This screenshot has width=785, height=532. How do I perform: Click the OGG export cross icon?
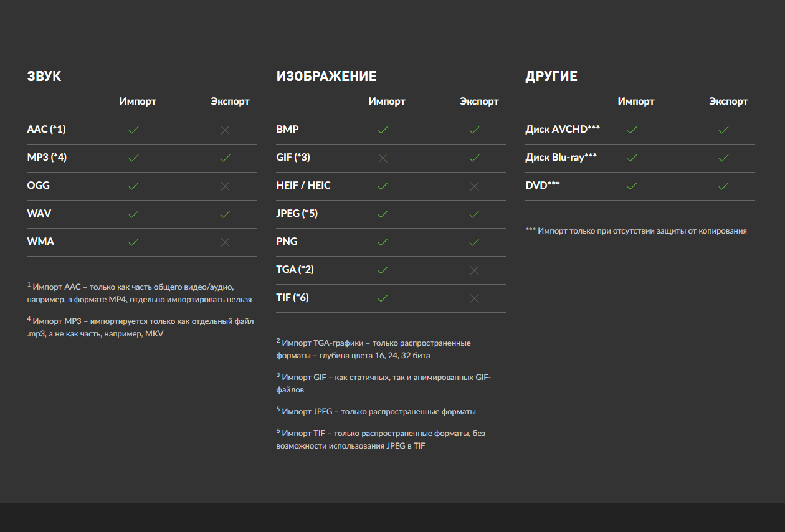tap(225, 186)
